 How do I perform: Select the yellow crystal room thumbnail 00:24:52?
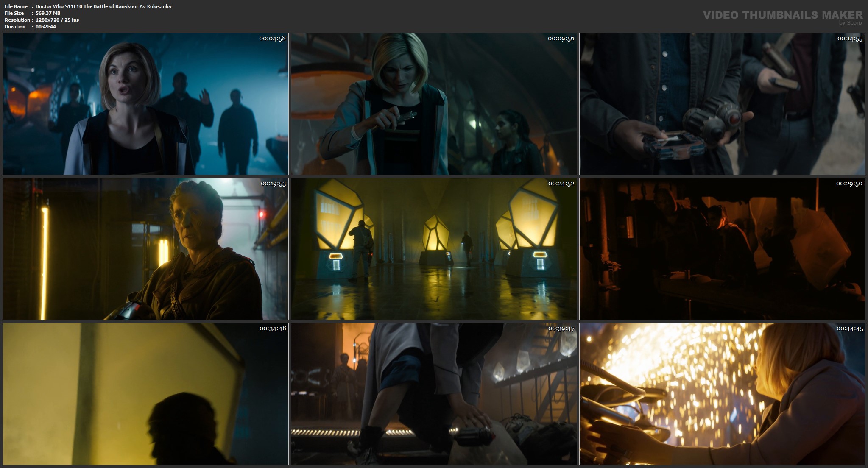(434, 249)
